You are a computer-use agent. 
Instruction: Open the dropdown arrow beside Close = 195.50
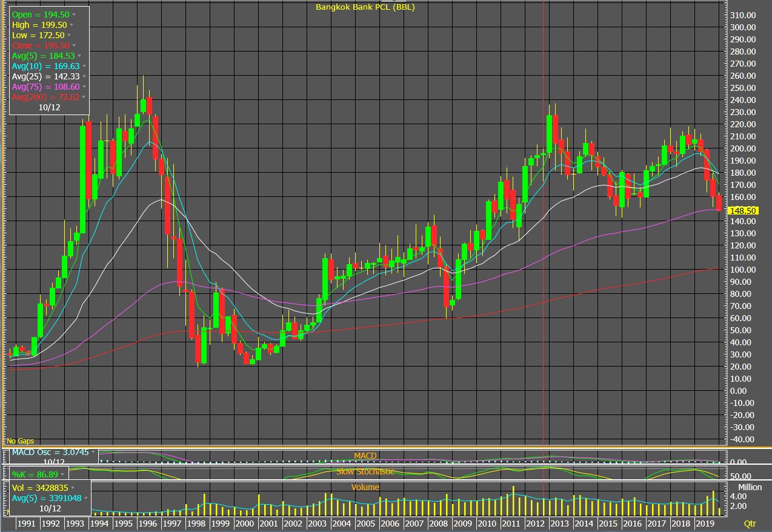[75, 45]
